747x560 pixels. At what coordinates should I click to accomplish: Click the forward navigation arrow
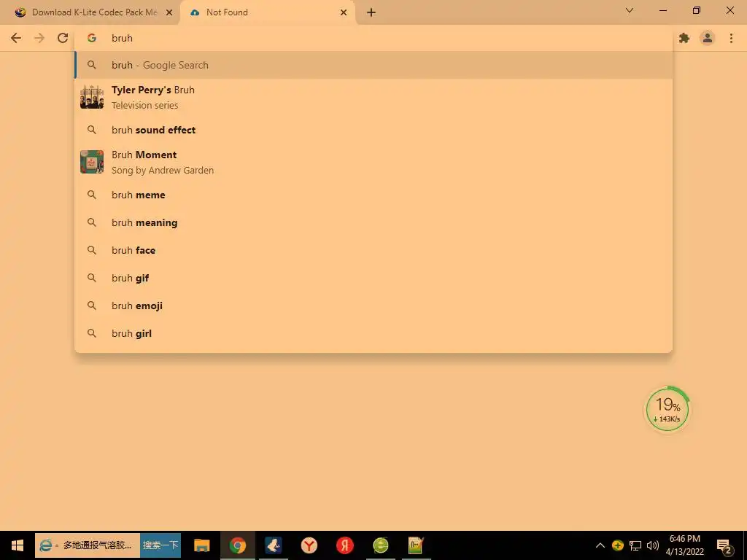[39, 38]
